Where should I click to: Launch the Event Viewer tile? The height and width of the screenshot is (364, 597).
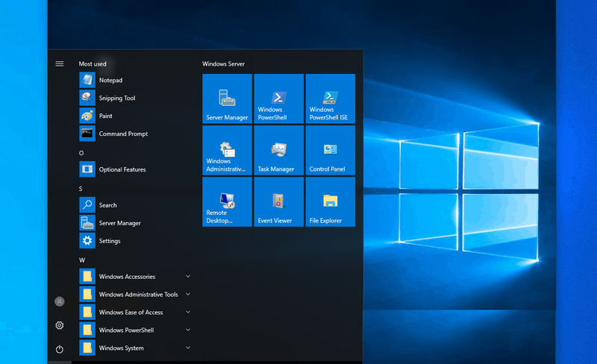pyautogui.click(x=278, y=202)
